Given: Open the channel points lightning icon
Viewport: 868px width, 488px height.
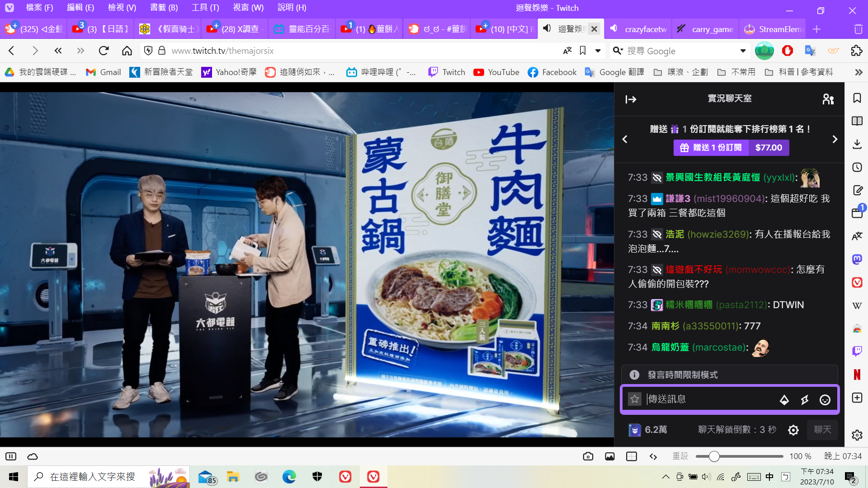Looking at the screenshot, I should 805,399.
